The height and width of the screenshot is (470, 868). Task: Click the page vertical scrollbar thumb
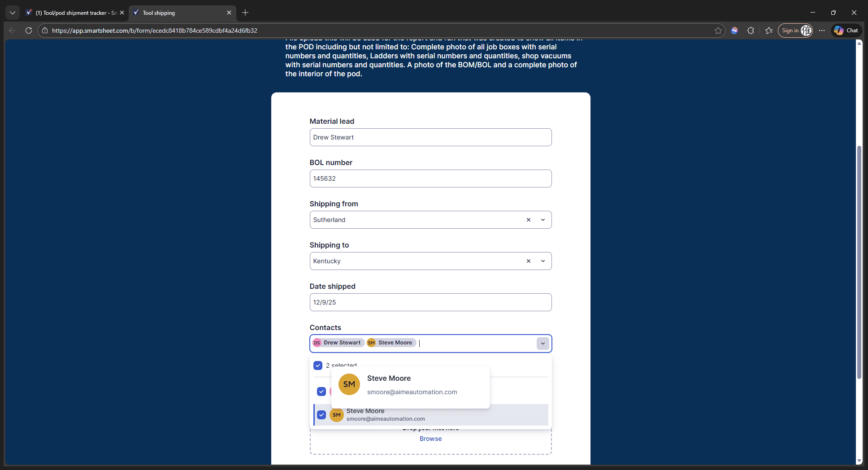pos(859,262)
